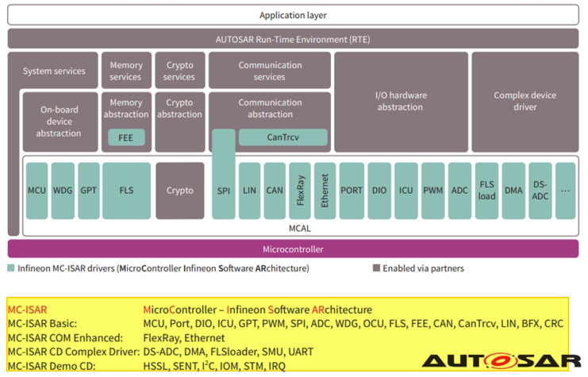The image size is (588, 377).
Task: Click the GPT driver box
Action: (89, 190)
